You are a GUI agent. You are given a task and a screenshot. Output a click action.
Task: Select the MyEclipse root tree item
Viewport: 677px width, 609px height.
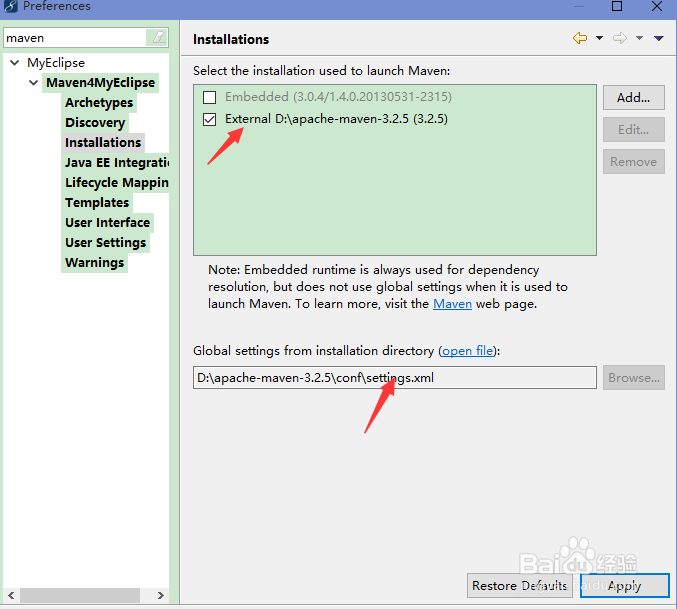pyautogui.click(x=56, y=63)
